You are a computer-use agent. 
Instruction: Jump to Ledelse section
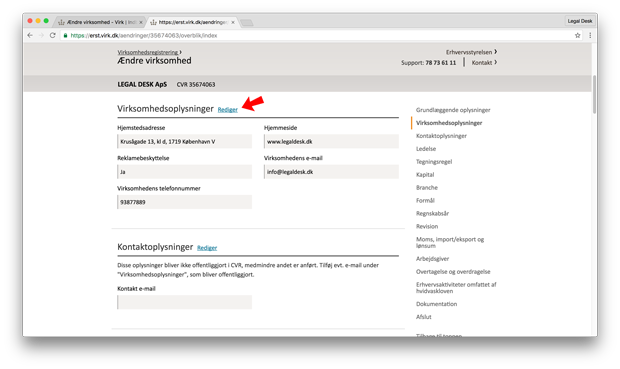[x=426, y=149]
